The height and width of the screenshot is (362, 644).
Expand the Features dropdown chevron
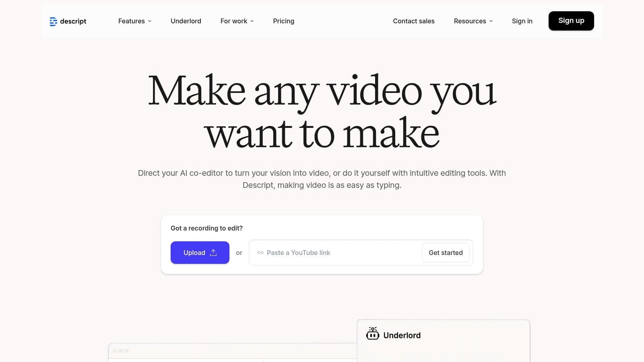pos(150,21)
